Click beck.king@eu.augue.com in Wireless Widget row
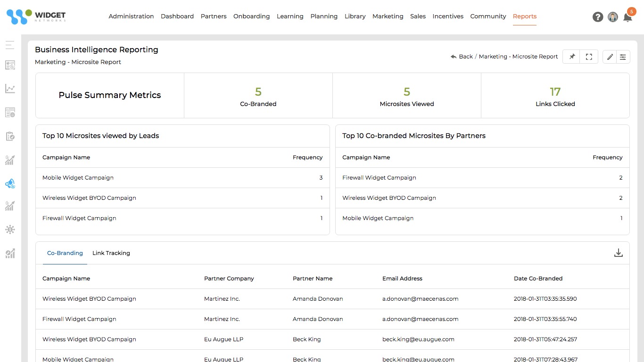This screenshot has height=362, width=644. coord(418,339)
